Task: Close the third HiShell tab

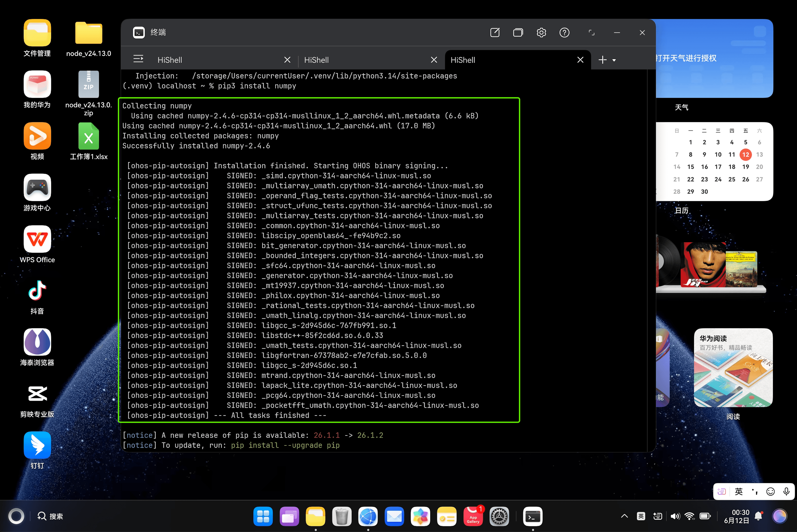Action: pos(580,60)
